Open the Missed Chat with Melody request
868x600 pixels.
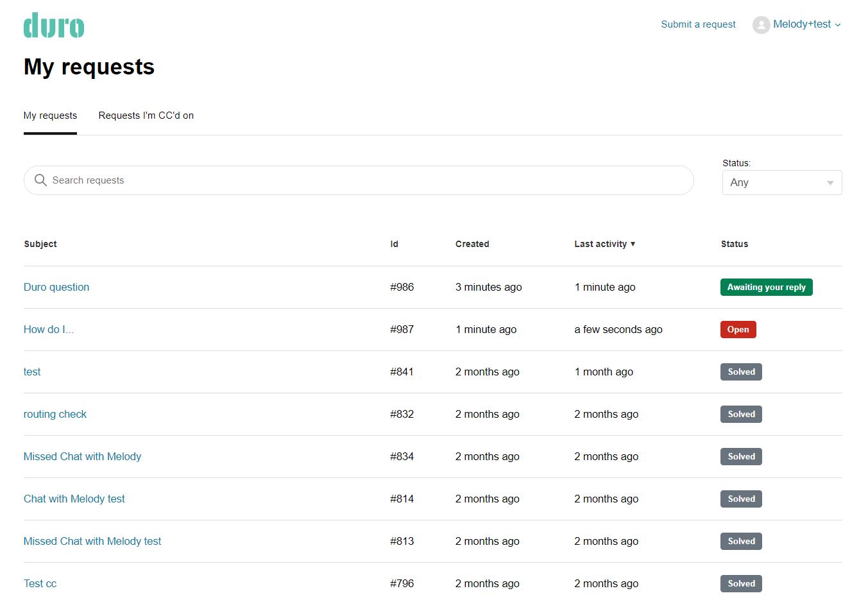(82, 456)
